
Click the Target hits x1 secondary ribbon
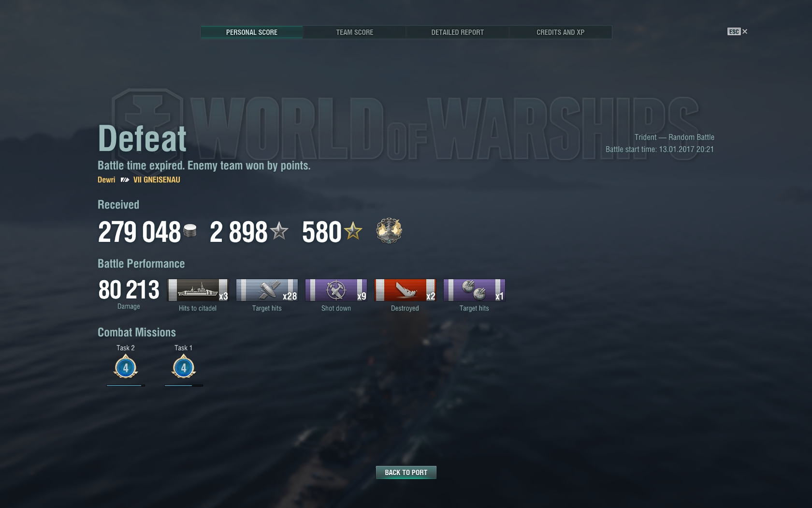[x=474, y=290]
